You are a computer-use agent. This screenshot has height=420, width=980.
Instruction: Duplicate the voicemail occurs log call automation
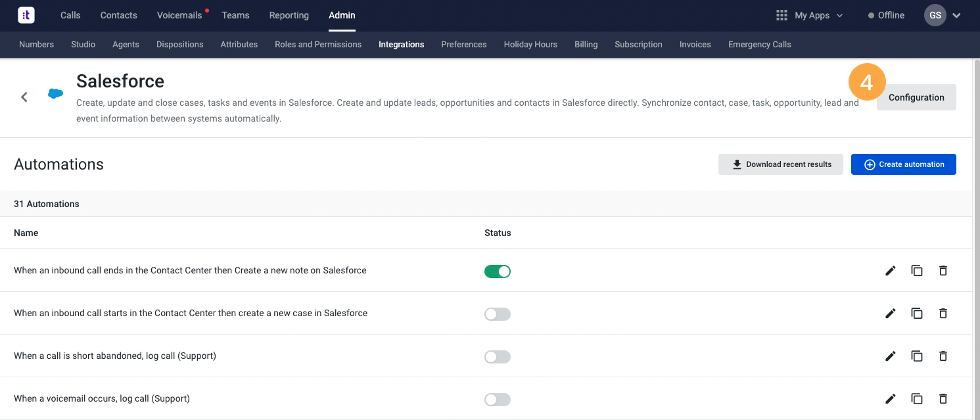[917, 399]
